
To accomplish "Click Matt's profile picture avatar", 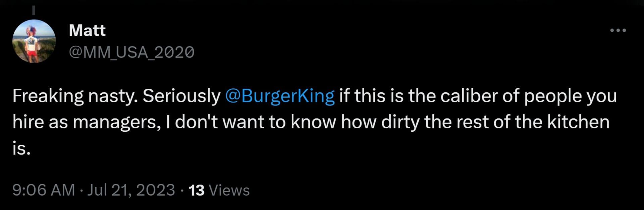I will 34,41.
